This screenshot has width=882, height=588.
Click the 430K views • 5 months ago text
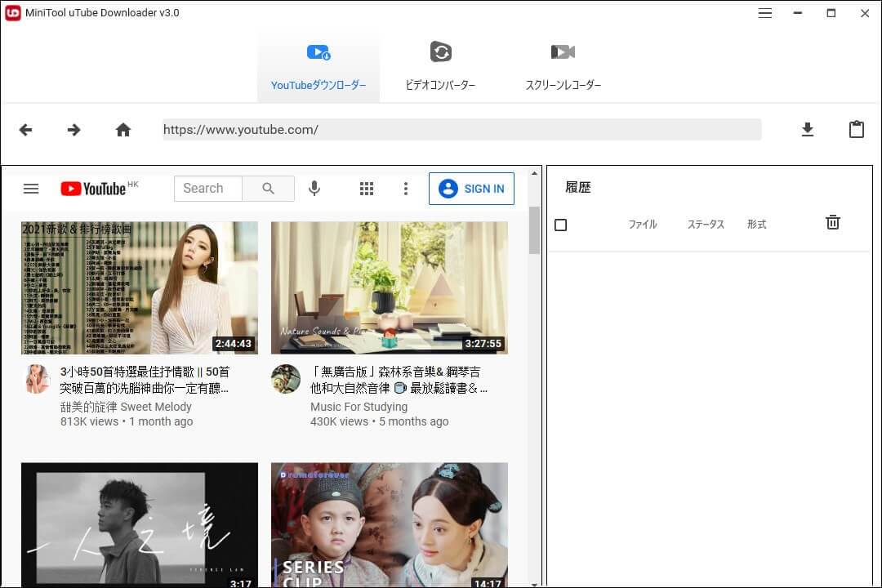pyautogui.click(x=379, y=421)
